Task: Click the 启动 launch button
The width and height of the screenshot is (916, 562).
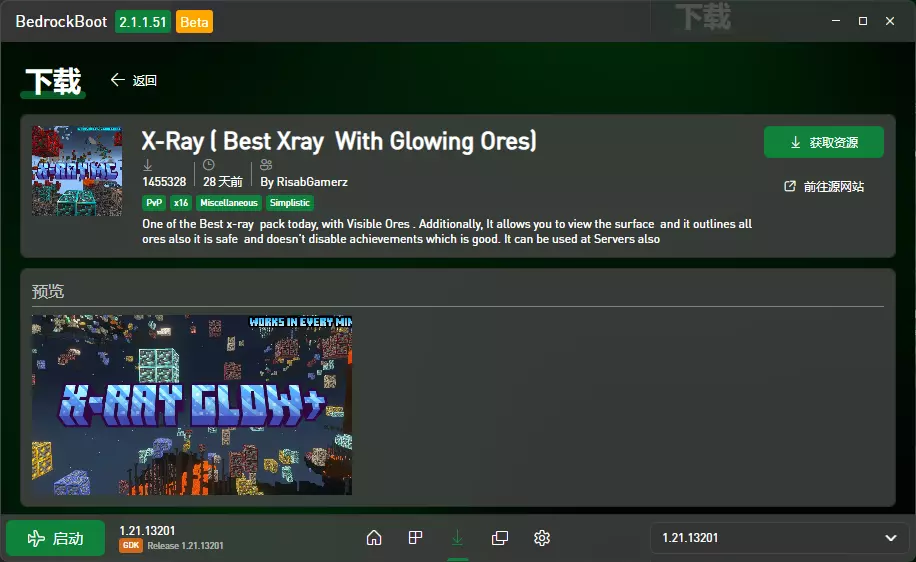Action: click(x=55, y=538)
